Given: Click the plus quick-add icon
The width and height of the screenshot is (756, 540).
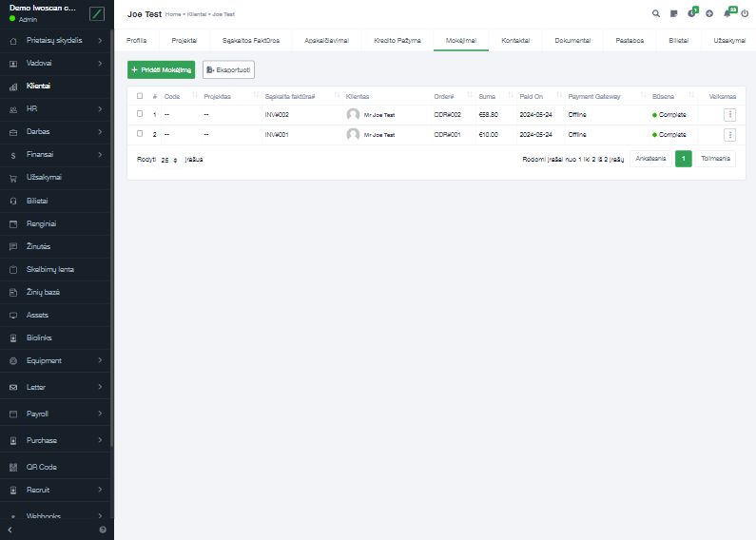Looking at the screenshot, I should point(709,14).
